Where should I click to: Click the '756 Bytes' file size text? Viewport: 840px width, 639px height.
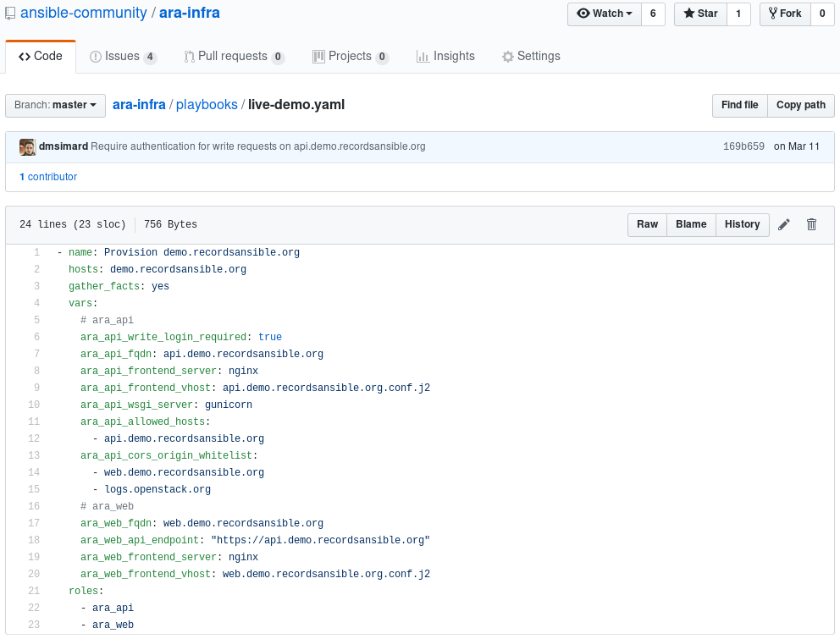point(170,224)
